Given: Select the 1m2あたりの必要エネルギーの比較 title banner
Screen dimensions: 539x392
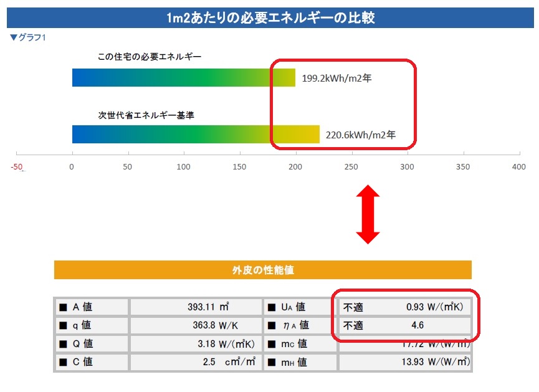Looking at the screenshot, I should [x=270, y=17].
